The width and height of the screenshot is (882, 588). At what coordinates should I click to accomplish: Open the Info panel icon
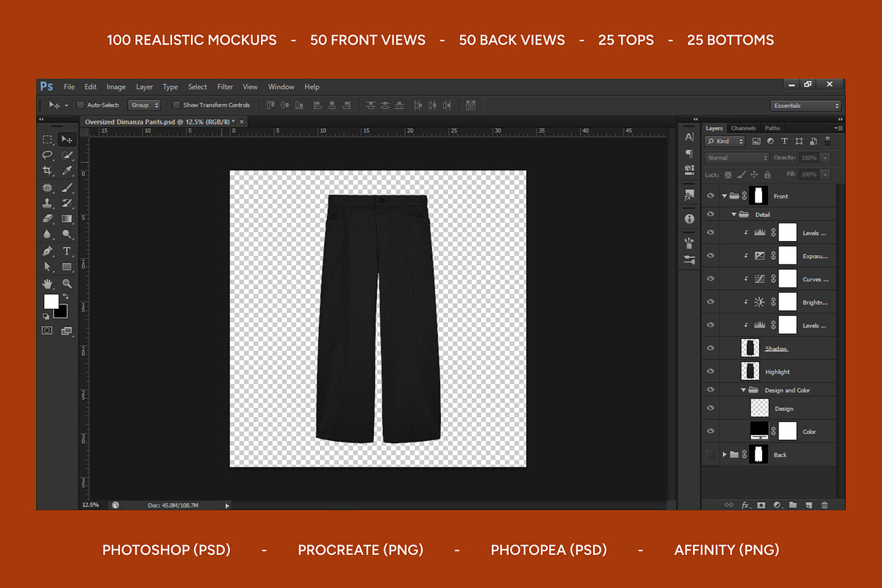[x=689, y=218]
